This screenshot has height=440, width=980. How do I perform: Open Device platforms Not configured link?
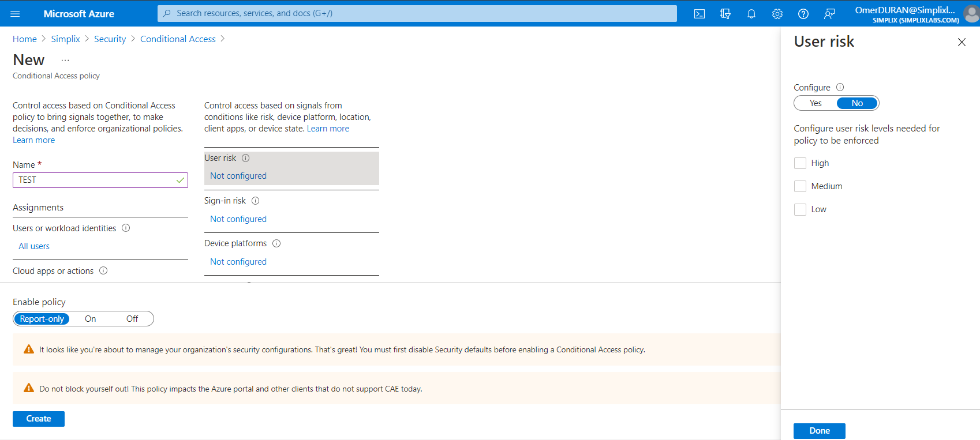(238, 262)
